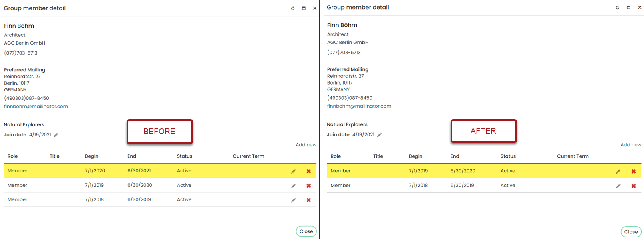
Task: Click the Natural Explorers group name in AFTER window
Action: point(347,125)
